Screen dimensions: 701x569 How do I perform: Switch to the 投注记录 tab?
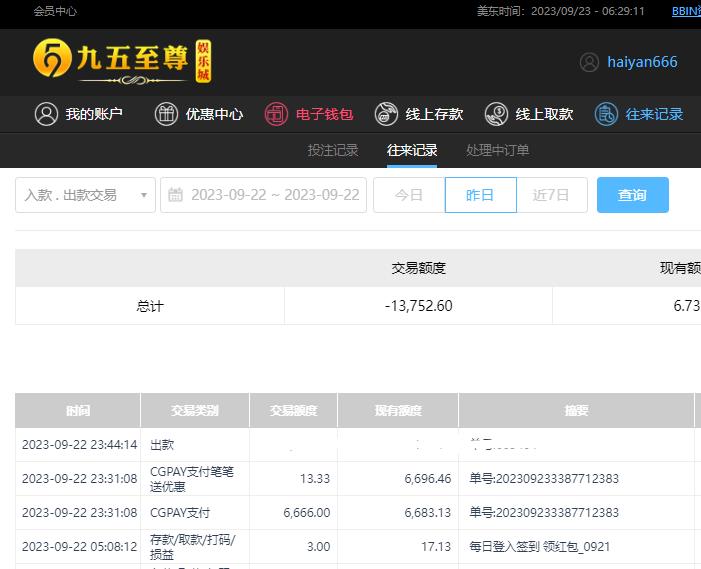332,150
